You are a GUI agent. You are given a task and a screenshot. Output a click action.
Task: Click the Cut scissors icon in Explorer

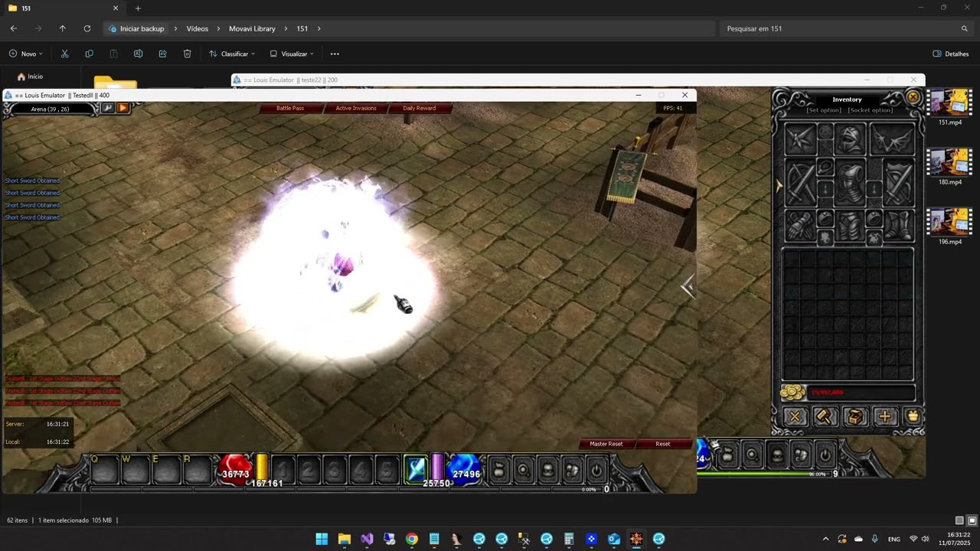[x=64, y=54]
